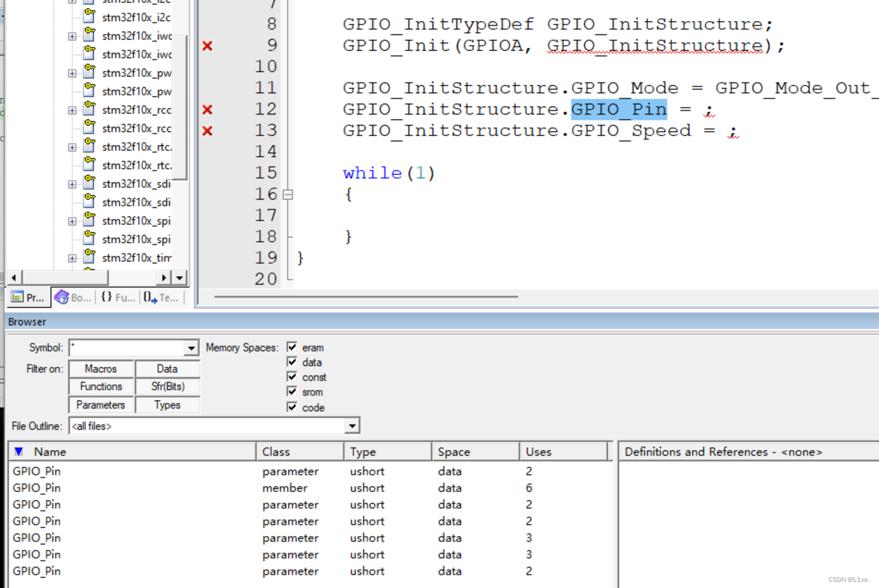This screenshot has width=879, height=588.
Task: Select the stm32f10x_spi file icon
Action: pyautogui.click(x=89, y=221)
